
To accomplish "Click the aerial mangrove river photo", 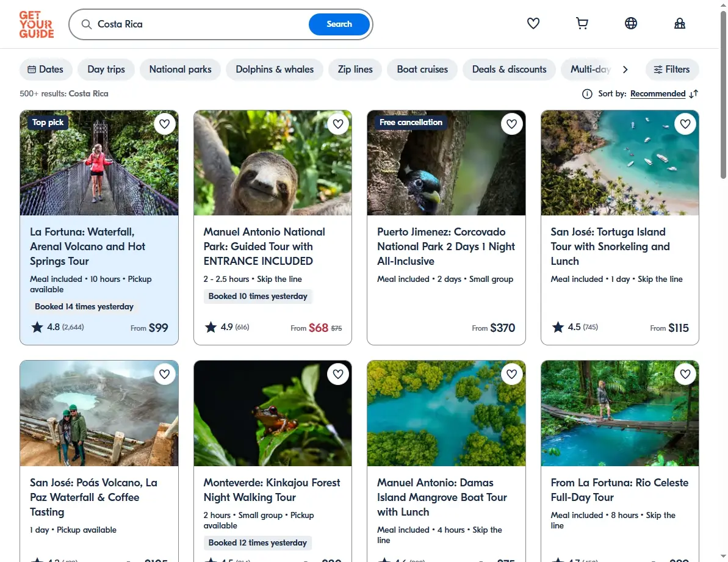I will point(446,413).
